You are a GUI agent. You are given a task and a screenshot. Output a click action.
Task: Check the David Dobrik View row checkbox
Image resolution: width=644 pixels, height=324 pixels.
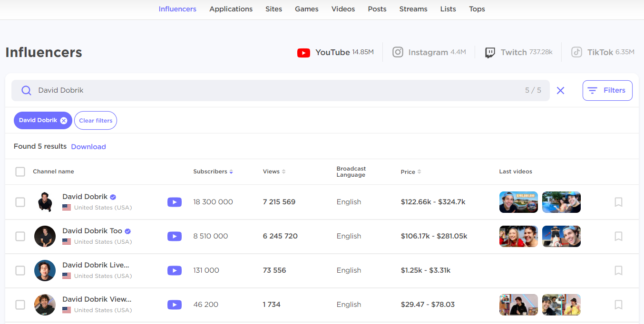20,305
